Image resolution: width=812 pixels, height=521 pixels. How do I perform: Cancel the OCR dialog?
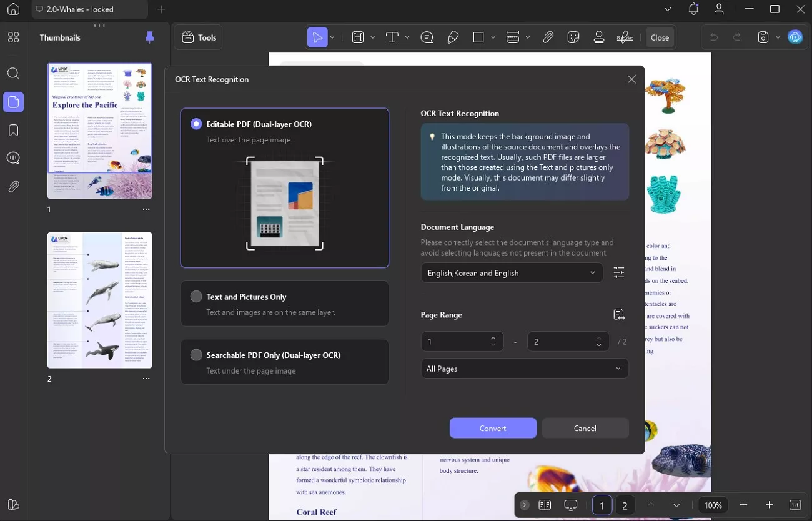(585, 428)
